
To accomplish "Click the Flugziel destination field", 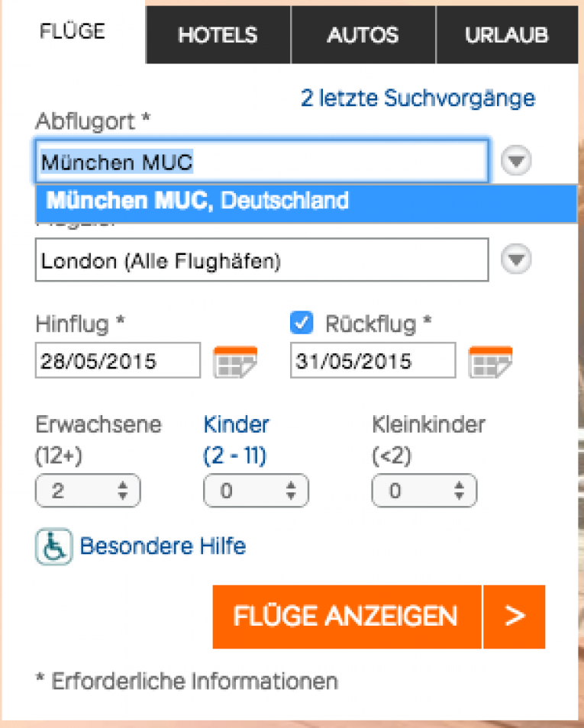I will point(261,259).
